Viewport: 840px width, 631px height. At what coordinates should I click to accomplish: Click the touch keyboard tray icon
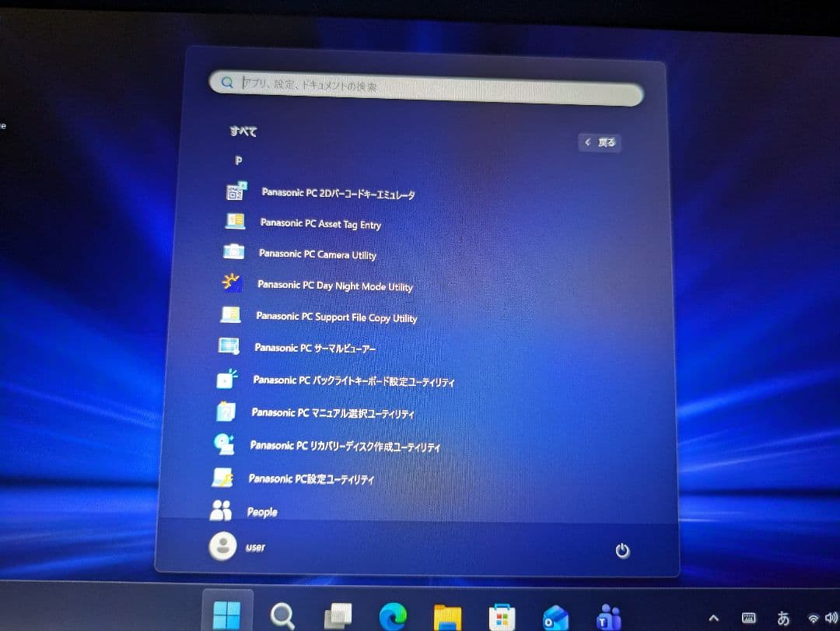[748, 618]
